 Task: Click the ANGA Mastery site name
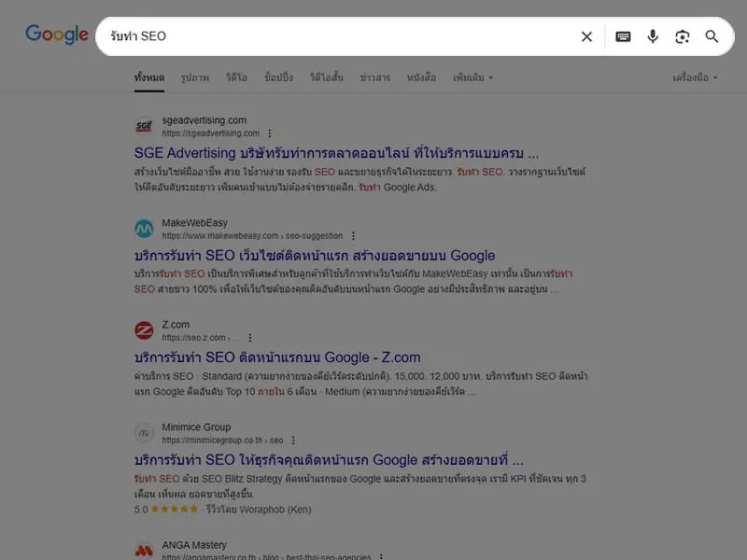[194, 545]
